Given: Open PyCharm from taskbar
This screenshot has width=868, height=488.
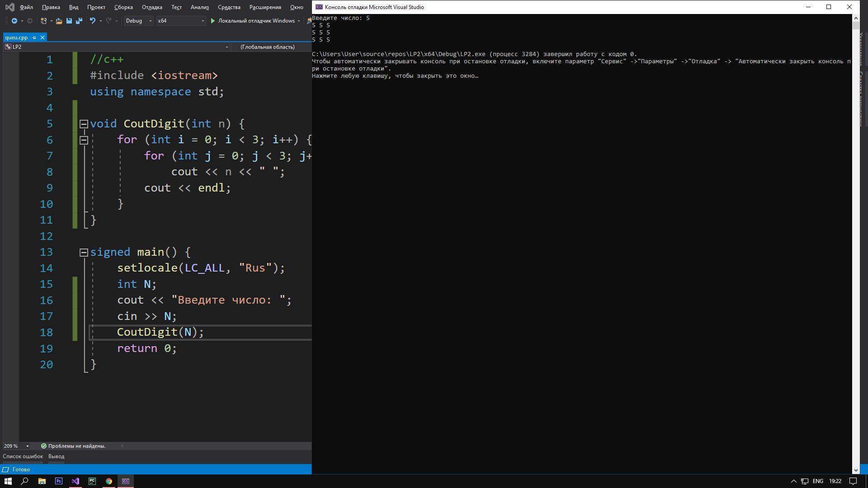Looking at the screenshot, I should pyautogui.click(x=92, y=481).
